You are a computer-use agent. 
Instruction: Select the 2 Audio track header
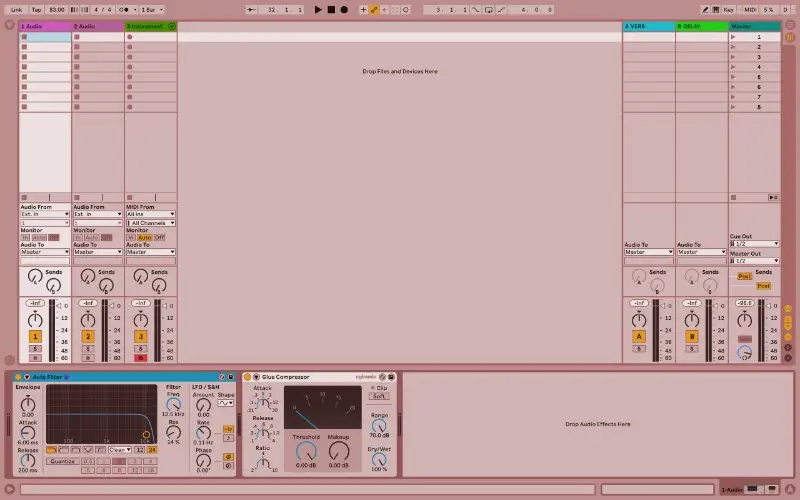click(x=98, y=26)
